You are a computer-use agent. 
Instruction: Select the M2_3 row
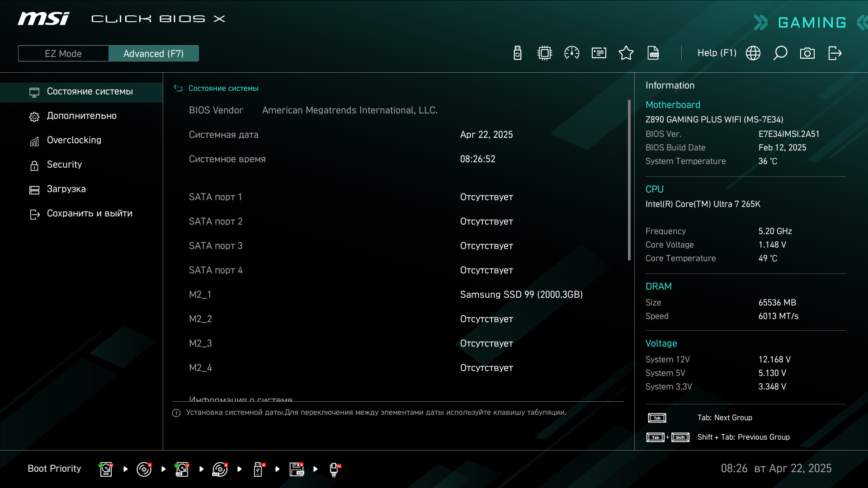tap(398, 343)
